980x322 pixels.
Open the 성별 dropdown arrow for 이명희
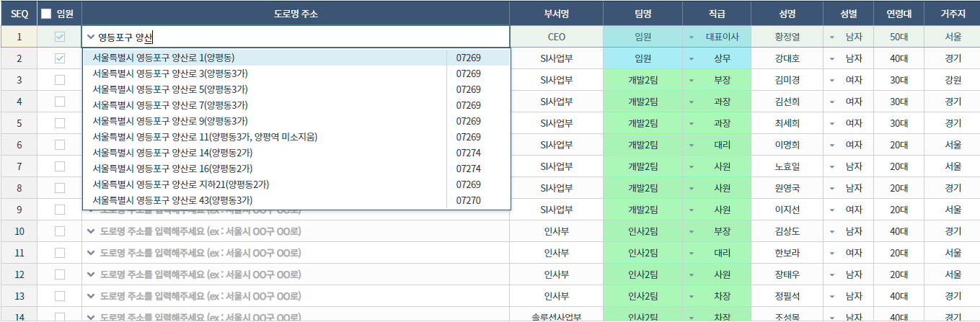click(x=832, y=145)
